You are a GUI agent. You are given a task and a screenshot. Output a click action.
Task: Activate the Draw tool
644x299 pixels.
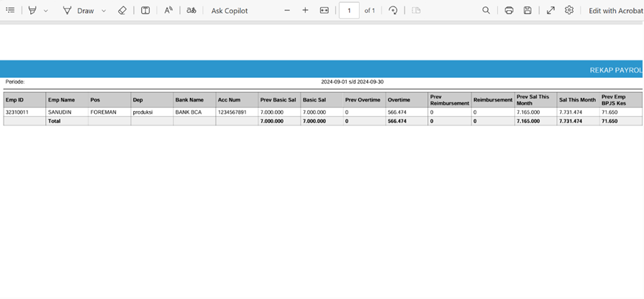click(x=78, y=11)
